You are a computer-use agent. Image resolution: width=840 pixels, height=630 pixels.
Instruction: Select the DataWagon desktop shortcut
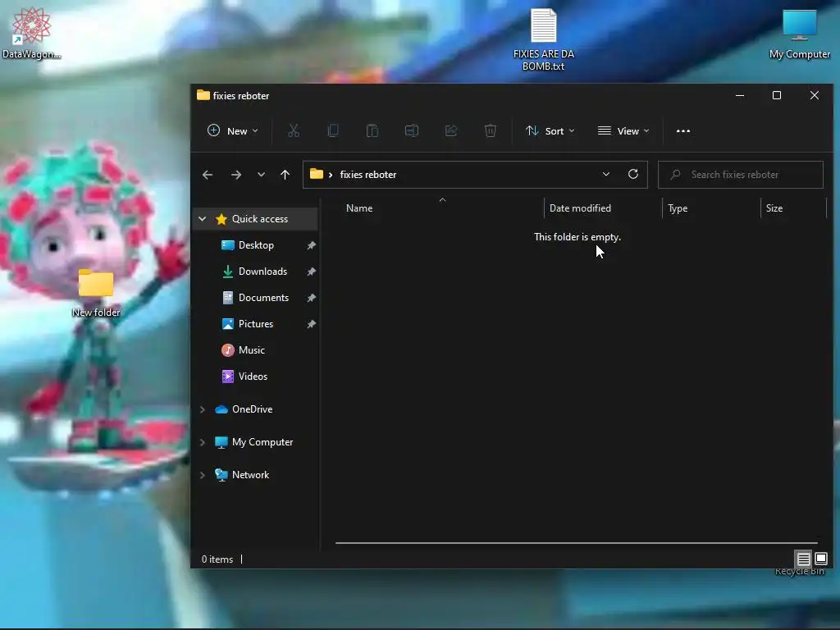pyautogui.click(x=31, y=33)
